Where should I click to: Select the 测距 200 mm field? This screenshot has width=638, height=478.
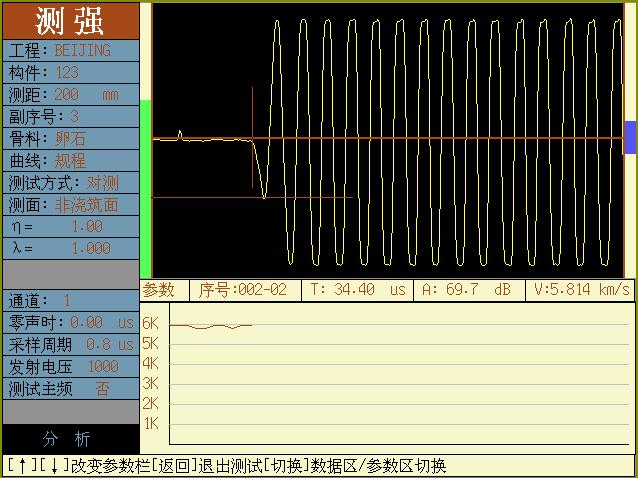tap(69, 94)
